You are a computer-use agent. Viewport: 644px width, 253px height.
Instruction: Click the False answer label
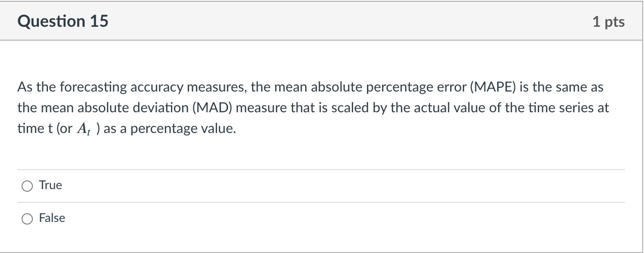[52, 218]
